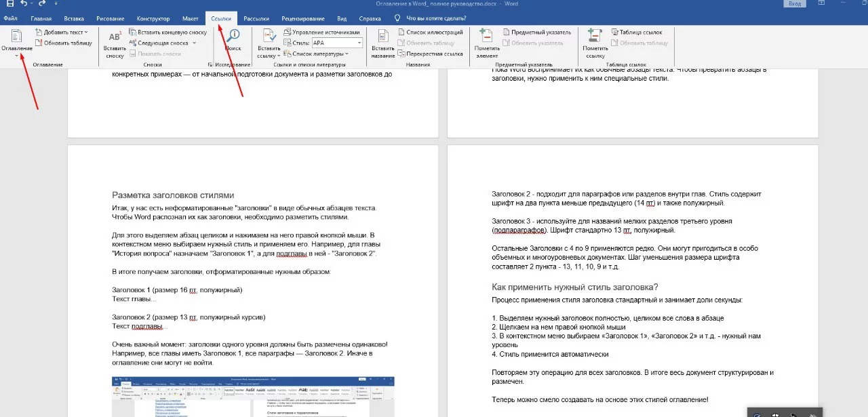Image resolution: width=868 pixels, height=417 pixels.
Task: Click Вставить концевую сноску
Action: (168, 32)
